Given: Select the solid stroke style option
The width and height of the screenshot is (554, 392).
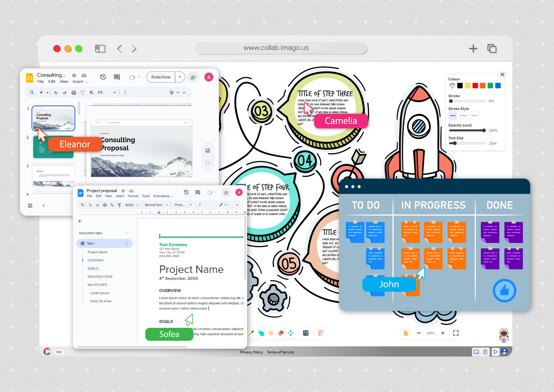Looking at the screenshot, I should (453, 116).
